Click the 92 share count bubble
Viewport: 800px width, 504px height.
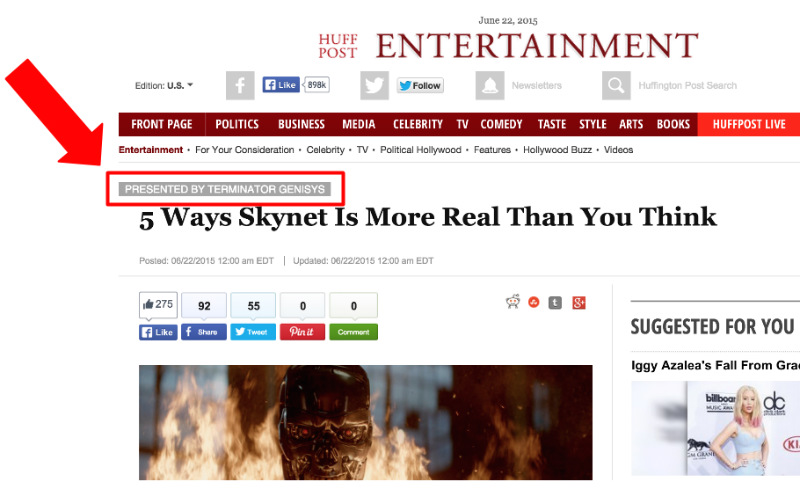(x=204, y=305)
